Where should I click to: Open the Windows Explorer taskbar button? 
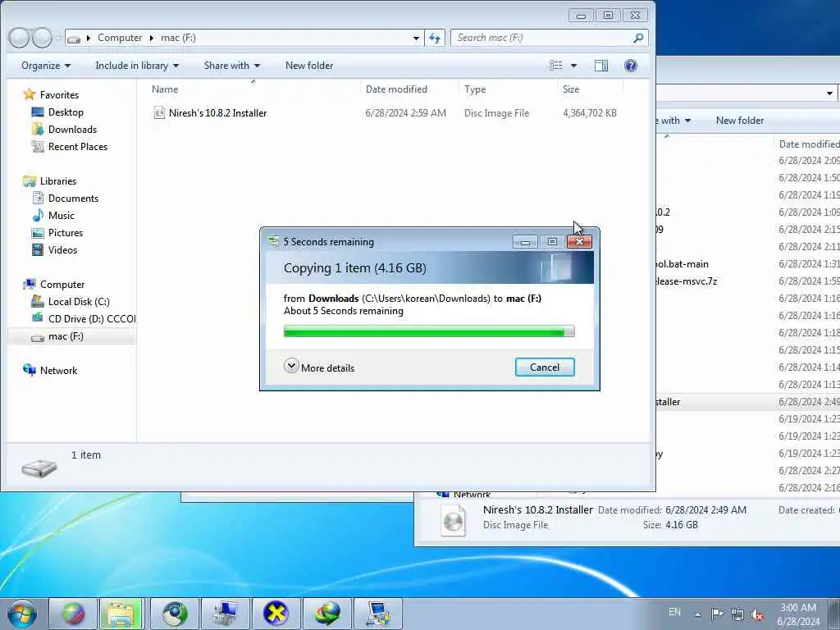point(121,614)
